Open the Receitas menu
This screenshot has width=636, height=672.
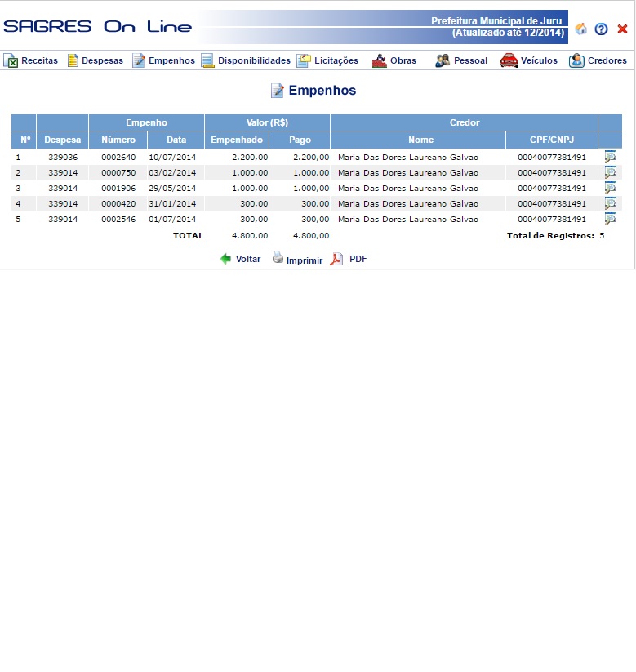tap(31, 60)
